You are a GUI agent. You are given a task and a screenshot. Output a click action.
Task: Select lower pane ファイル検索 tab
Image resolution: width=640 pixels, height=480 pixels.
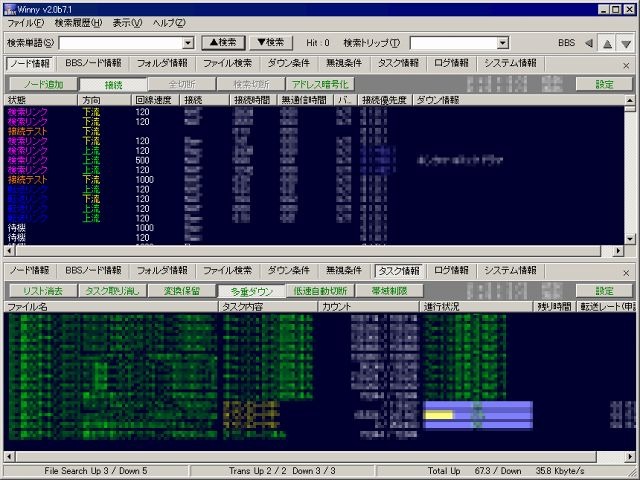point(227,270)
